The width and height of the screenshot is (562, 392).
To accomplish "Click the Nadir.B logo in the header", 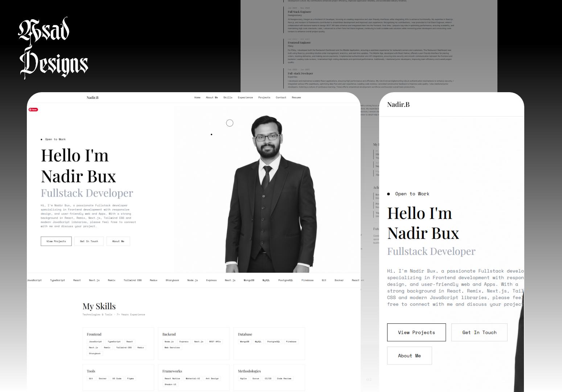I will point(93,97).
